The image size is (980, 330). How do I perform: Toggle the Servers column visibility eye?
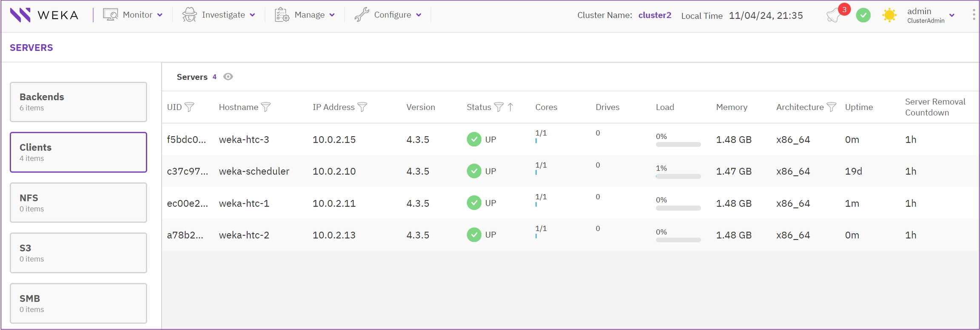(228, 77)
